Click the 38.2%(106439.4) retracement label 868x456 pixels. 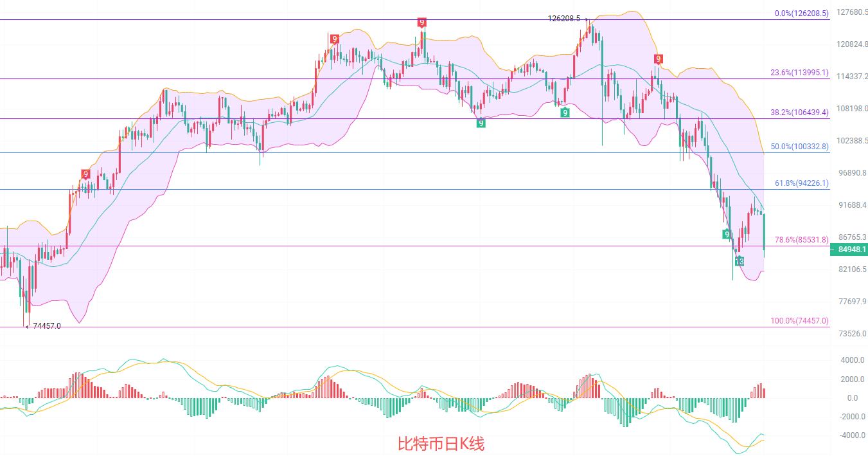[x=799, y=112]
